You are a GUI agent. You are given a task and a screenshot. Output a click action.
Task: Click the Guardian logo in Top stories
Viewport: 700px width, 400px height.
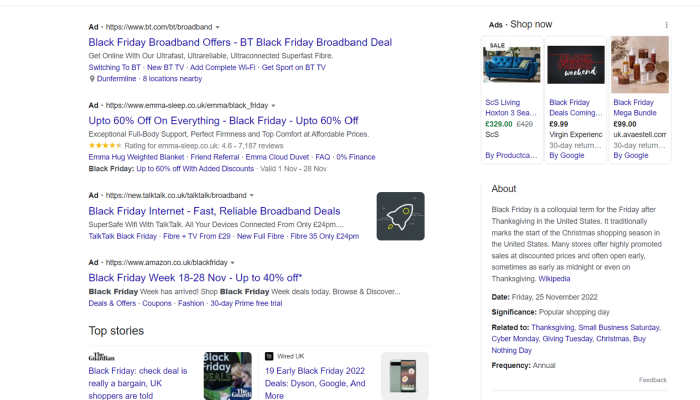101,356
